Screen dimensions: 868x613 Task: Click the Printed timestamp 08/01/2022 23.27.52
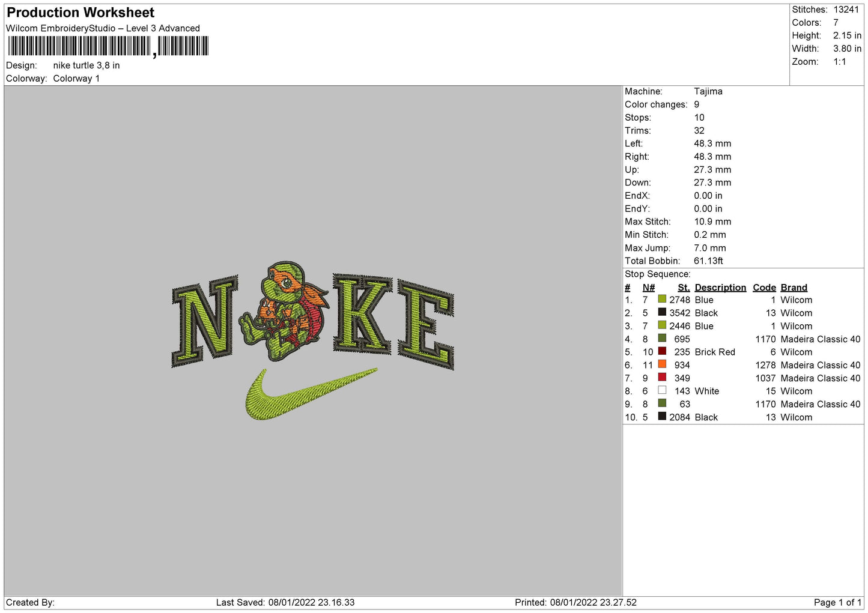tap(593, 602)
